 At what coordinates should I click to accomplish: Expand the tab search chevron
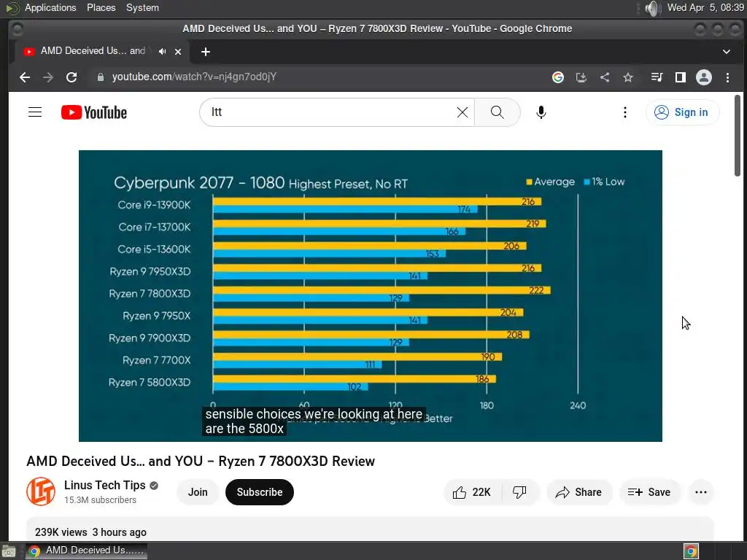coord(726,52)
